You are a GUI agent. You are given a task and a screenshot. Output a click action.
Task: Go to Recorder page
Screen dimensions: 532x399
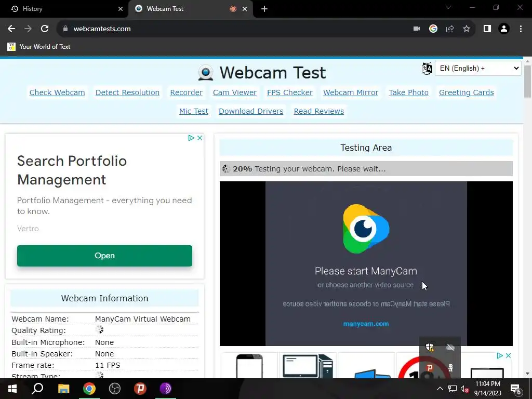point(187,92)
